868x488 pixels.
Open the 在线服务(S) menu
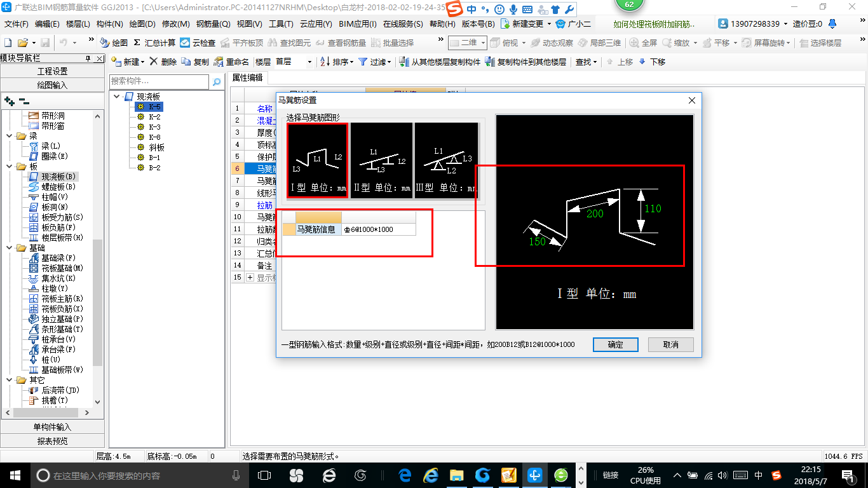point(403,24)
